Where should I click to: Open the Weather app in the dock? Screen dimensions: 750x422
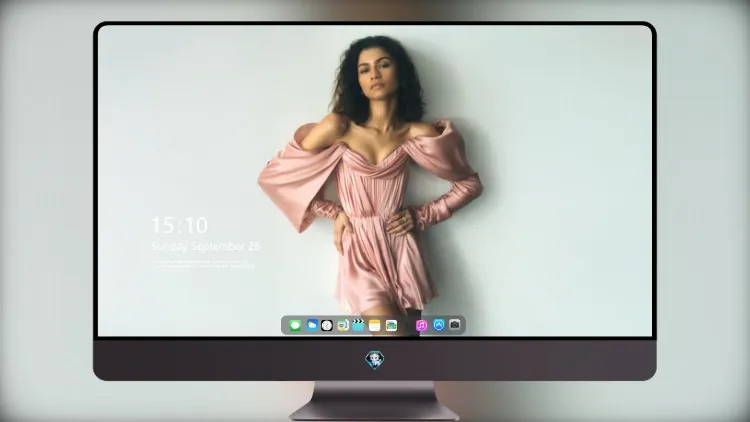click(x=312, y=325)
